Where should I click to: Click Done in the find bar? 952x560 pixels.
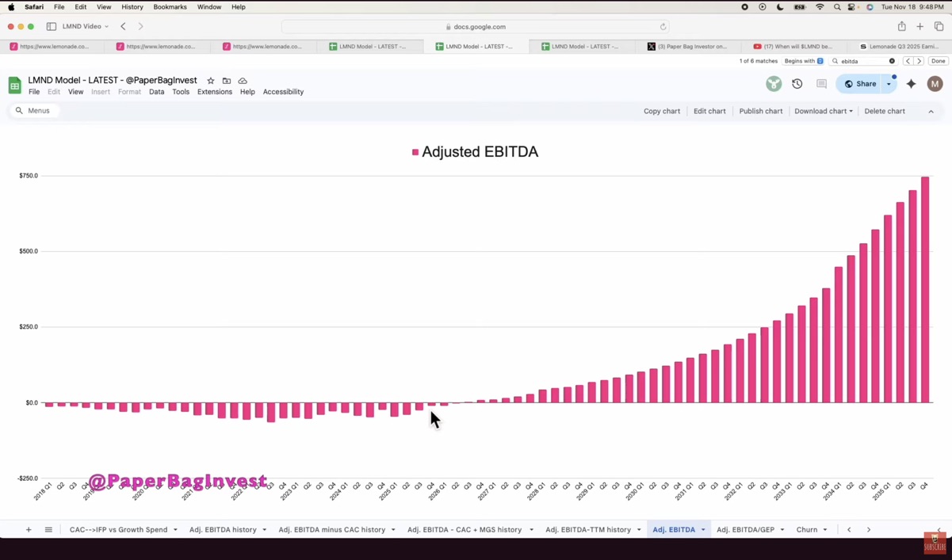pyautogui.click(x=938, y=61)
